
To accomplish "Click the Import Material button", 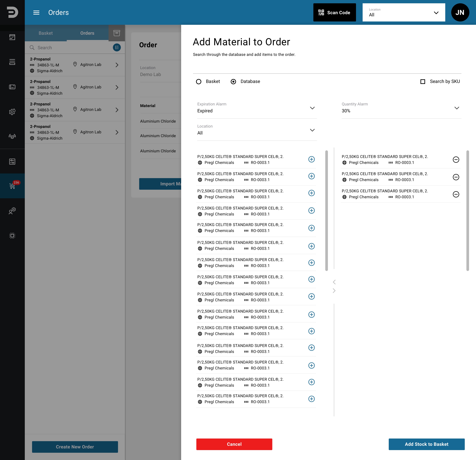I will click(x=160, y=184).
